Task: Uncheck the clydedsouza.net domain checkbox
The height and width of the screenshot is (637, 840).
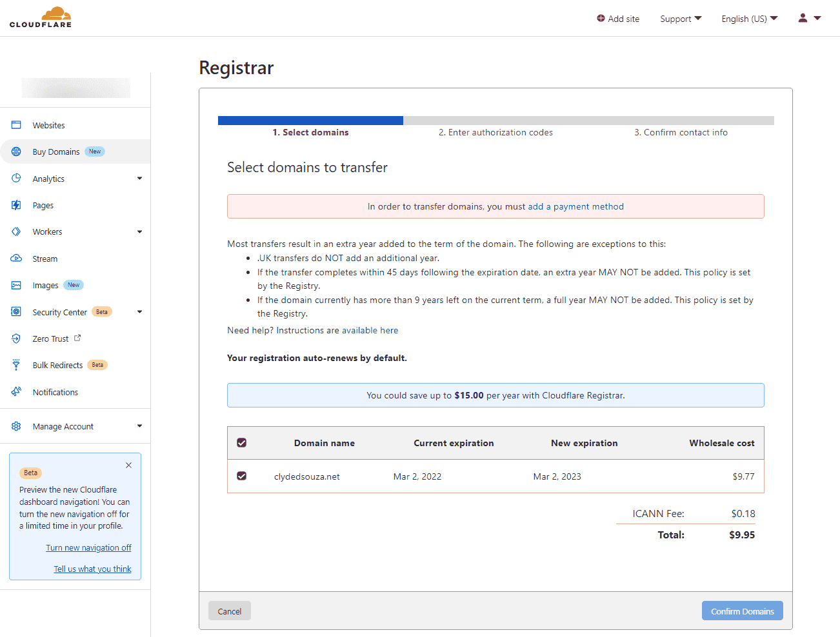Action: point(242,476)
